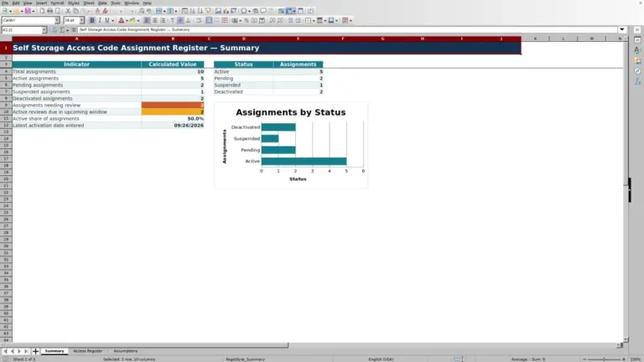Screen dimensions: 644x362
Task: Click the Cut icon
Action: (x=68, y=11)
